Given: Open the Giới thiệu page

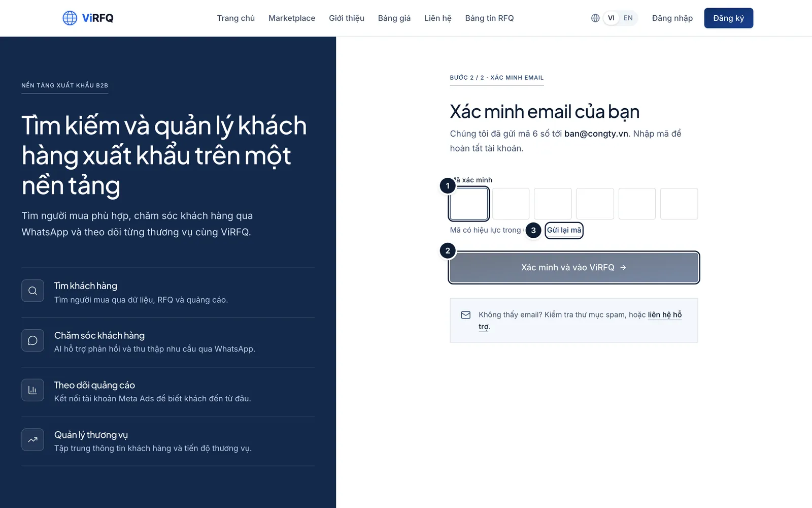Looking at the screenshot, I should pyautogui.click(x=347, y=18).
